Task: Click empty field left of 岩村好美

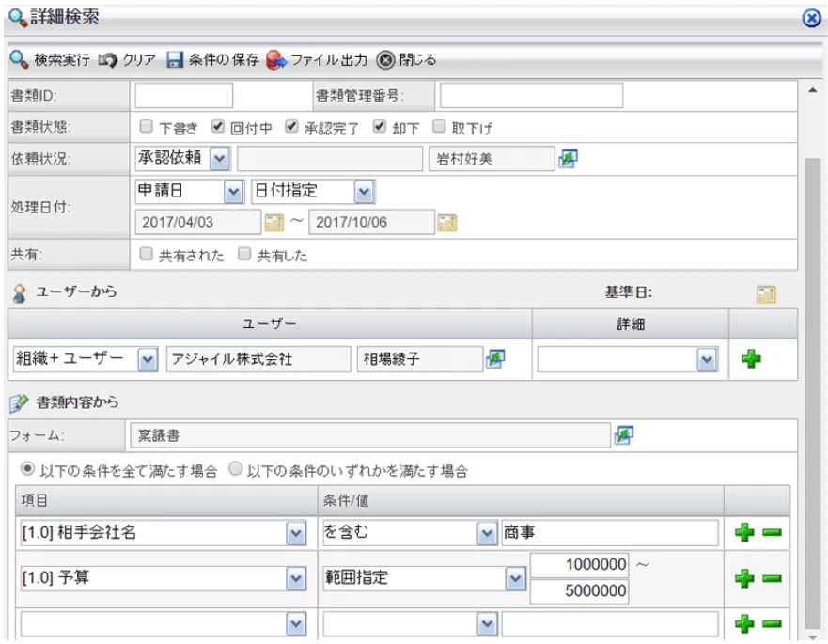Action: (x=330, y=159)
